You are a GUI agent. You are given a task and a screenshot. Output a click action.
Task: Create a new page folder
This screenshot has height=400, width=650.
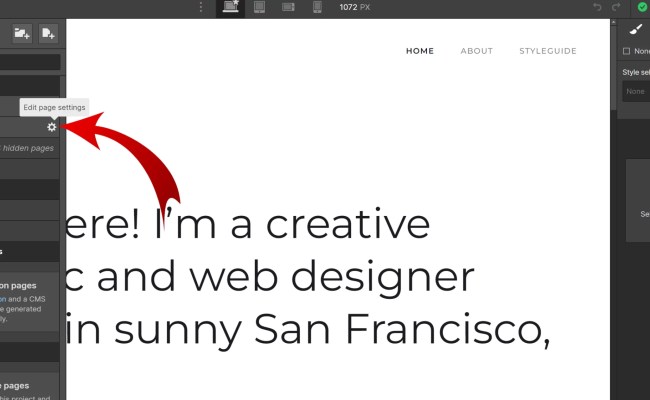[x=22, y=33]
